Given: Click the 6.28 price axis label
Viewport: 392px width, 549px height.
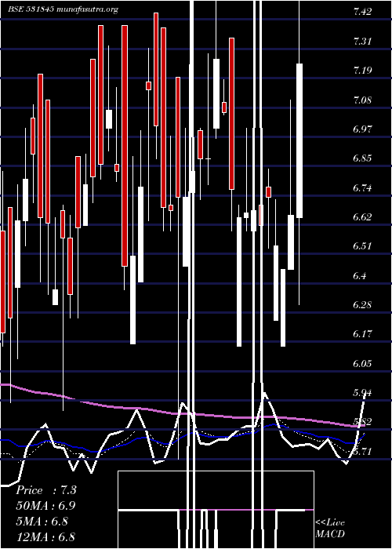Looking at the screenshot, I should [362, 305].
